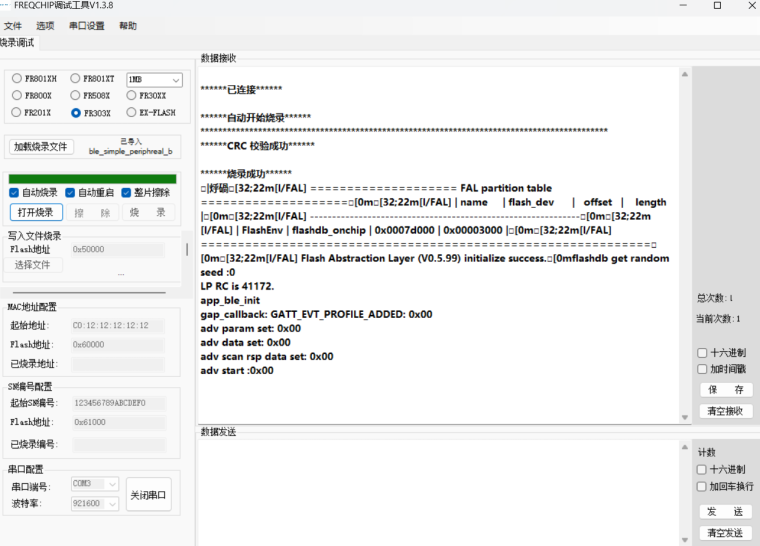Select the FR801XH chip radio button
760x546 pixels.
click(x=17, y=79)
